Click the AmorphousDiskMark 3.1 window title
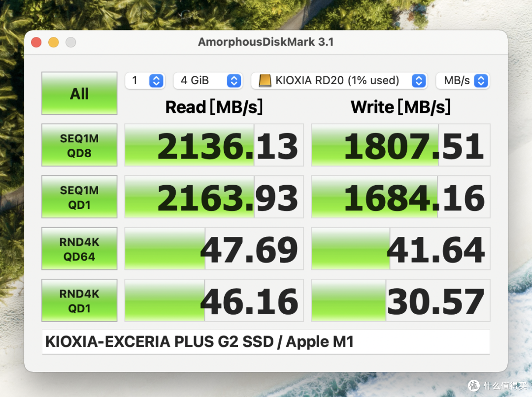 tap(266, 42)
